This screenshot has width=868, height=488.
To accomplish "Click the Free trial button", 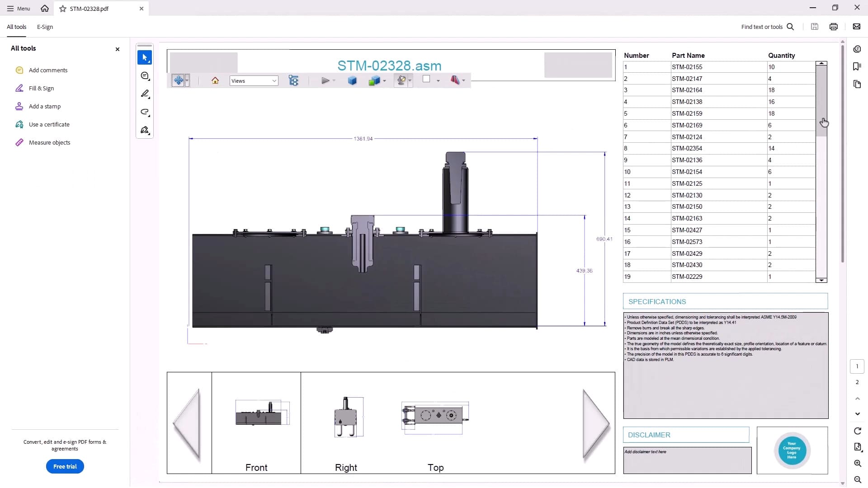I will click(x=65, y=466).
